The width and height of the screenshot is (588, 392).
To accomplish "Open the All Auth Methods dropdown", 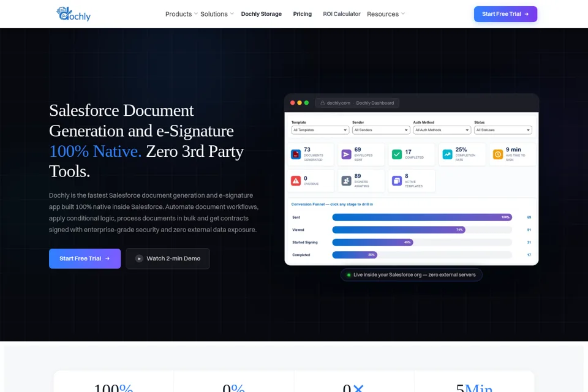I will click(442, 130).
